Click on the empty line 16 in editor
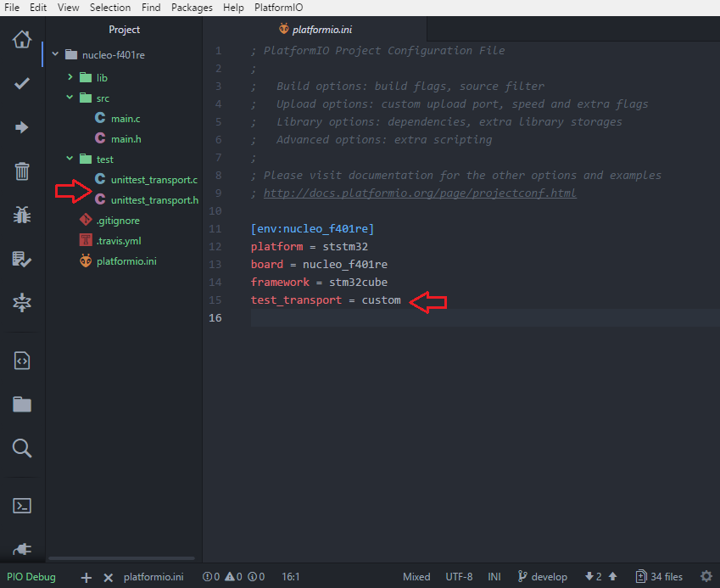 [485, 317]
